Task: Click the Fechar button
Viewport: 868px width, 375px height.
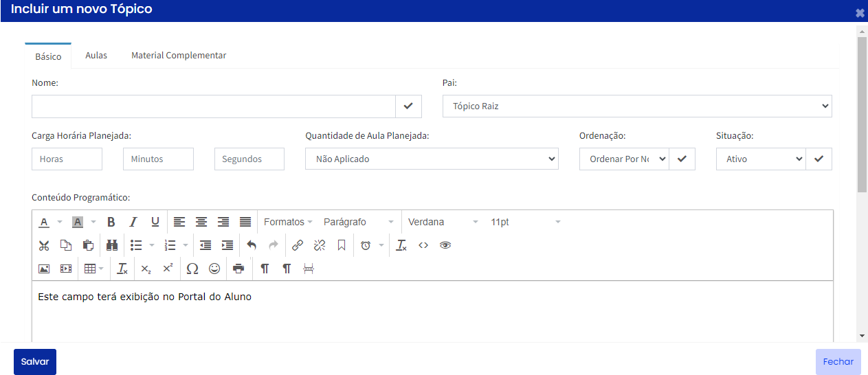Action: tap(838, 362)
